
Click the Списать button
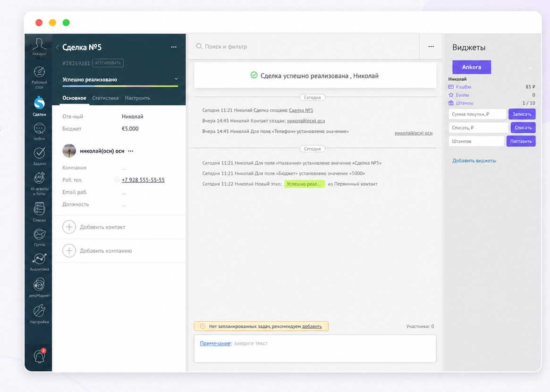523,128
